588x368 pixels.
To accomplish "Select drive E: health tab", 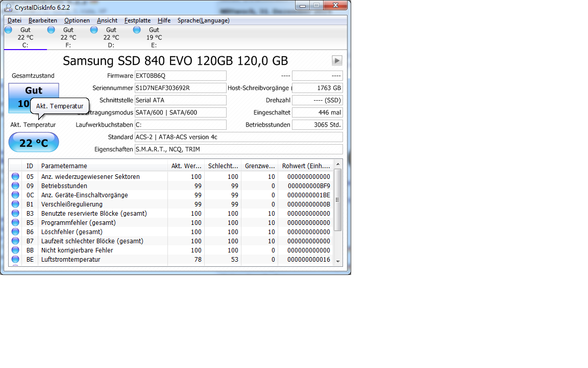I will 154,37.
